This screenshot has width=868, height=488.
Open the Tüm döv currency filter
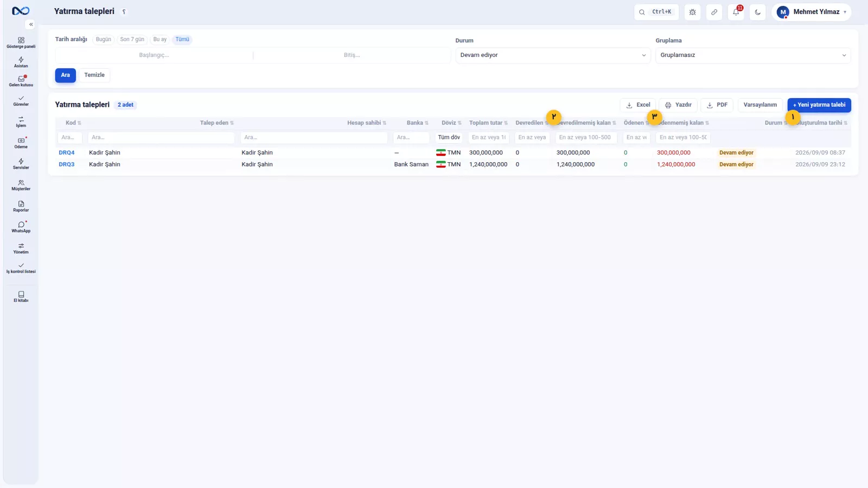[x=449, y=138]
